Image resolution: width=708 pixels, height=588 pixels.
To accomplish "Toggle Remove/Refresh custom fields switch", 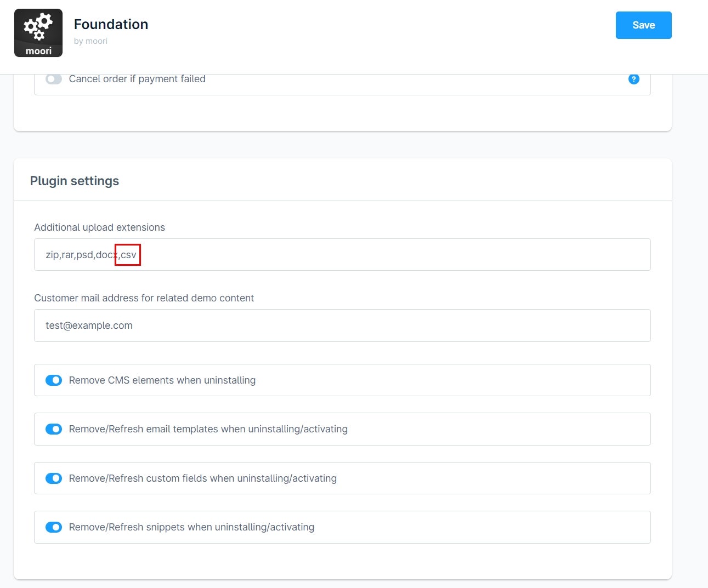I will [x=54, y=478].
